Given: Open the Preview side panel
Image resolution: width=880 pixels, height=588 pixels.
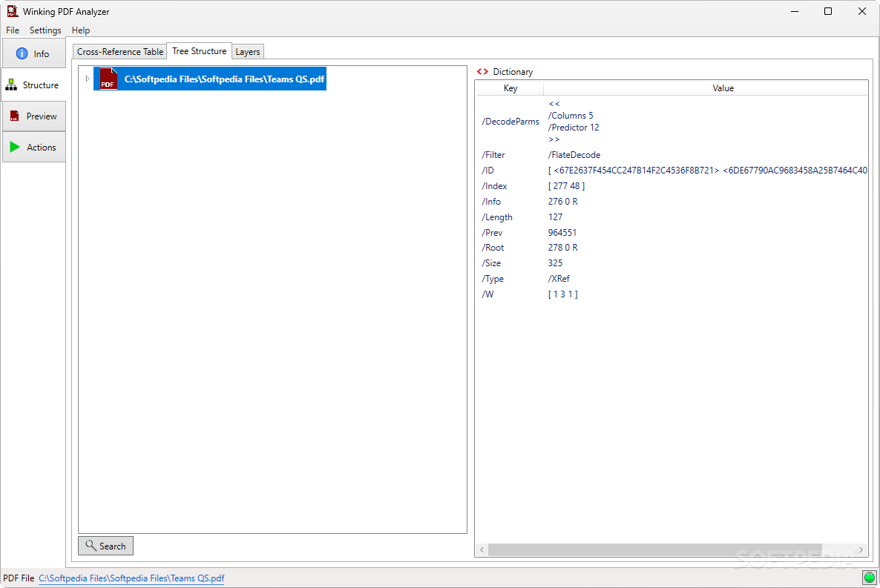Looking at the screenshot, I should (33, 116).
